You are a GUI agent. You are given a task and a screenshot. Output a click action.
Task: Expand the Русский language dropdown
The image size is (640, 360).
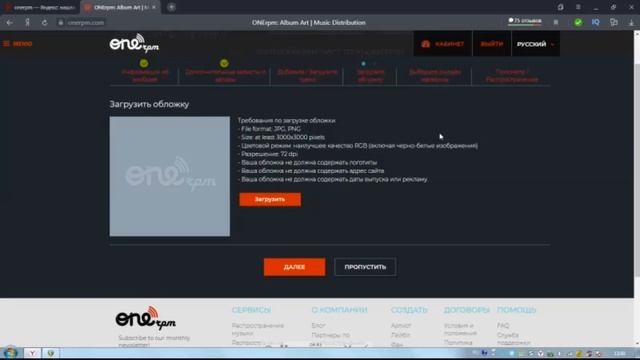[536, 44]
